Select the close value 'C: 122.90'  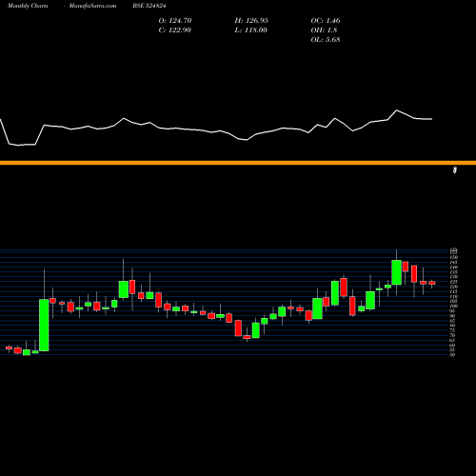pyautogui.click(x=175, y=30)
